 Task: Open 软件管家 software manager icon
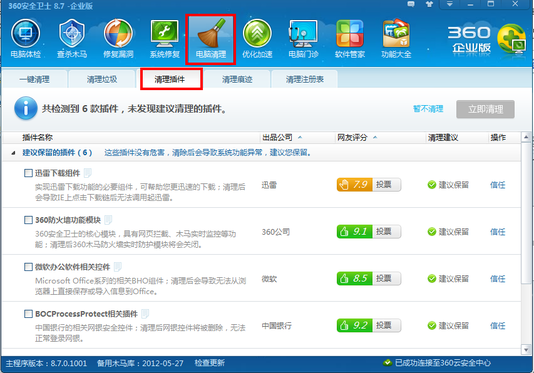(x=350, y=38)
